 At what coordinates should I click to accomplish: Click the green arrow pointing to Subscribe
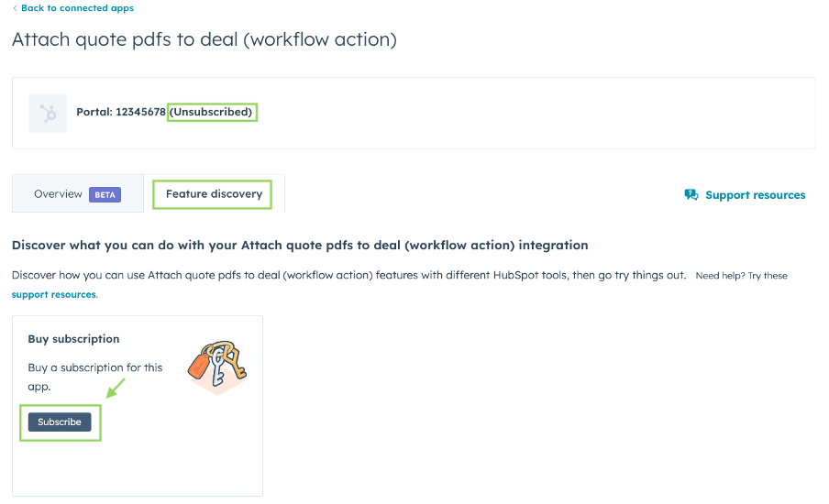(x=116, y=389)
